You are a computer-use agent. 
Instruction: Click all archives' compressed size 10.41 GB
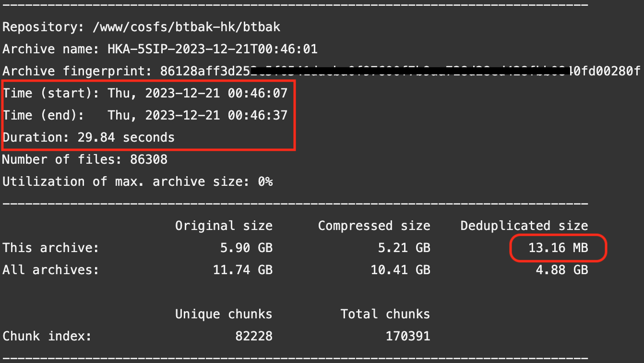[x=400, y=270]
